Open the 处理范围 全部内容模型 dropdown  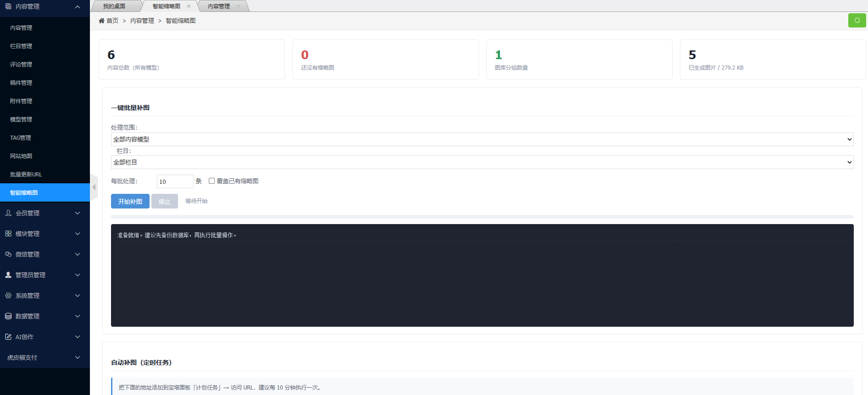pos(482,139)
